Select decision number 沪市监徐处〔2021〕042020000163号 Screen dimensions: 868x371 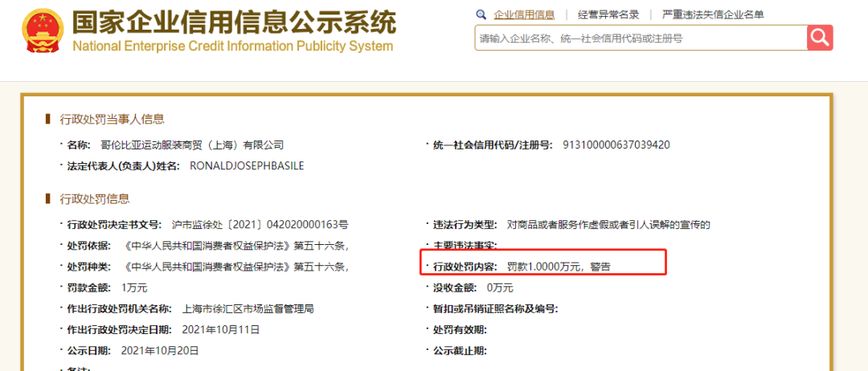[x=260, y=225]
